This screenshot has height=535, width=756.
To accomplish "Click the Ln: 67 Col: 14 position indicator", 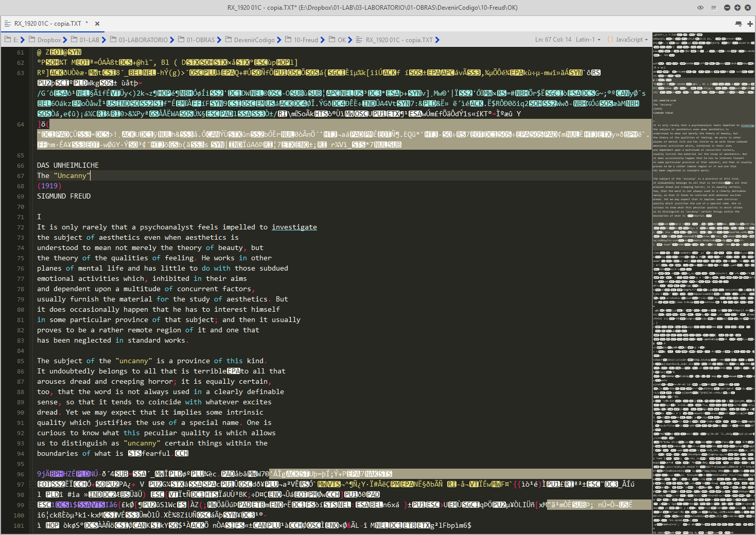I will (x=553, y=40).
